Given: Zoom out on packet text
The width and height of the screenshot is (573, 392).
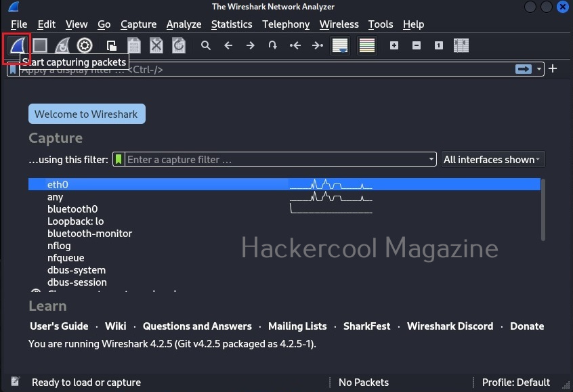Looking at the screenshot, I should pyautogui.click(x=417, y=45).
